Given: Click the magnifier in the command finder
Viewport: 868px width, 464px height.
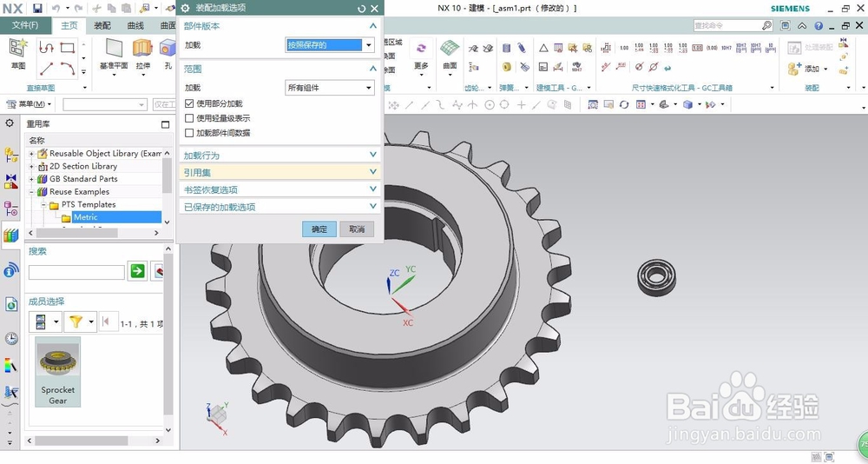Looking at the screenshot, I should tap(766, 25).
